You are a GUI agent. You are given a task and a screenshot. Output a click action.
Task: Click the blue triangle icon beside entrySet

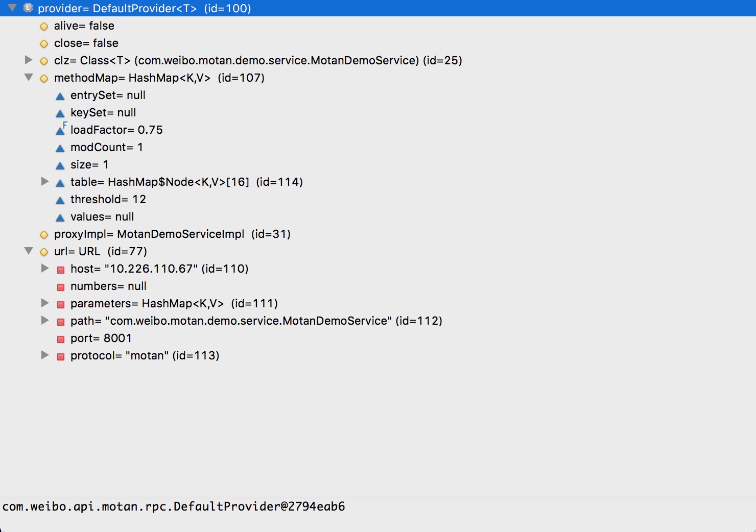pyautogui.click(x=60, y=96)
